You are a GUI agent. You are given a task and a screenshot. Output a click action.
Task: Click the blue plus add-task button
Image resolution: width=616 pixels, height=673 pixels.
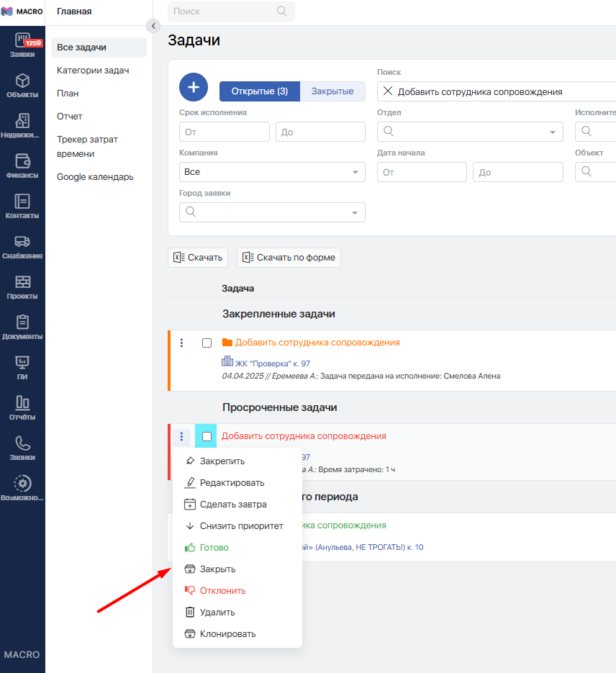coord(194,87)
